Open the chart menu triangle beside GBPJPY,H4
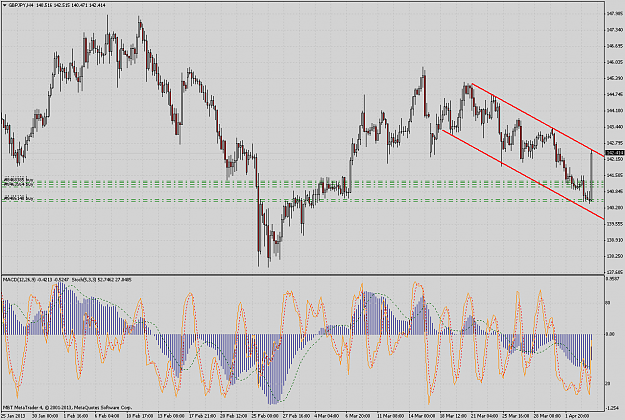The image size is (625, 420). click(x=5, y=6)
